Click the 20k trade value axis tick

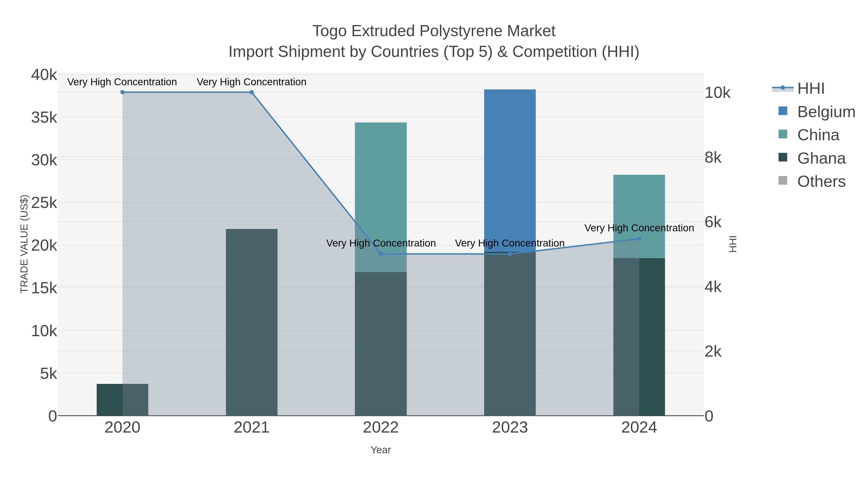[x=44, y=246]
